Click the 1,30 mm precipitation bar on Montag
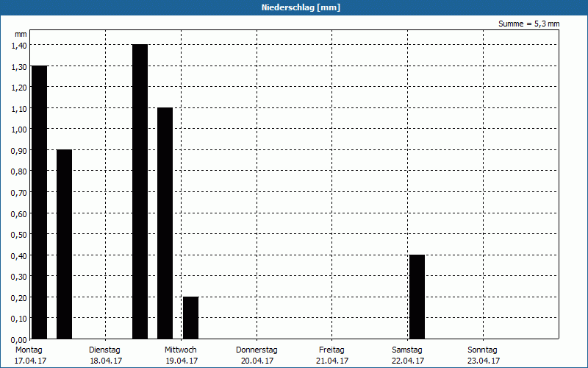Image resolution: width=588 pixels, height=368 pixels. tap(40, 202)
